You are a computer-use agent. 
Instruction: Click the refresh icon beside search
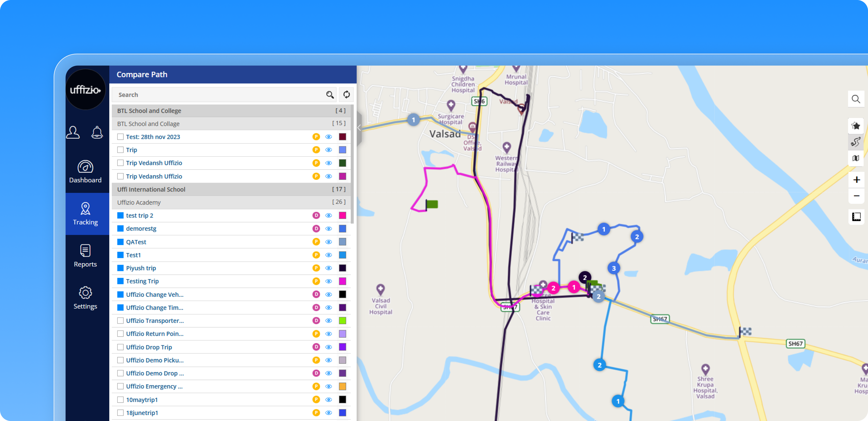click(346, 95)
